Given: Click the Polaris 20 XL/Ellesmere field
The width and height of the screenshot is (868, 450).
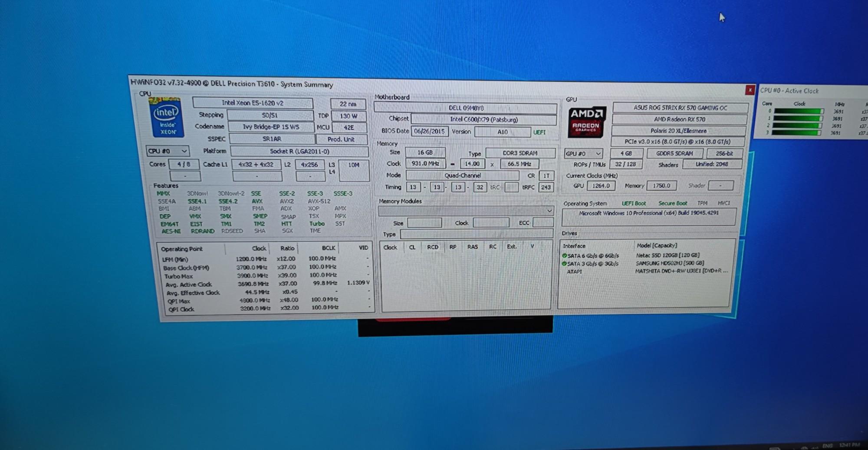Looking at the screenshot, I should coord(678,130).
